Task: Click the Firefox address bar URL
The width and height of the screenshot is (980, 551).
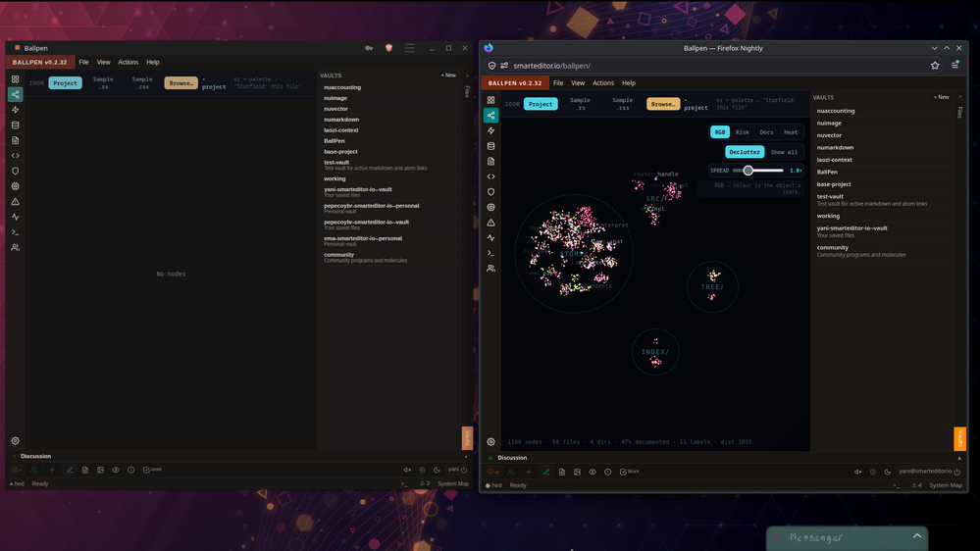Action: 552,66
